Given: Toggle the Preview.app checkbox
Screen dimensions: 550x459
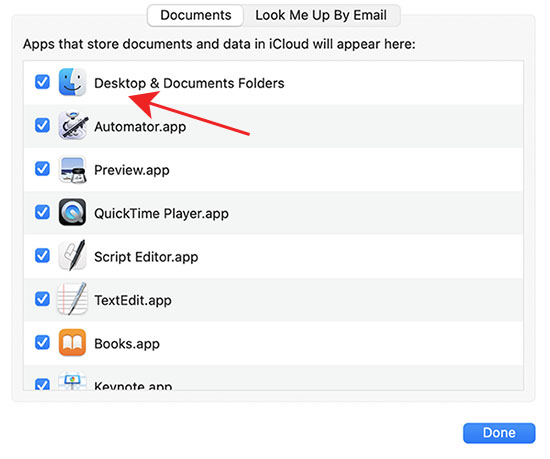Looking at the screenshot, I should [42, 169].
